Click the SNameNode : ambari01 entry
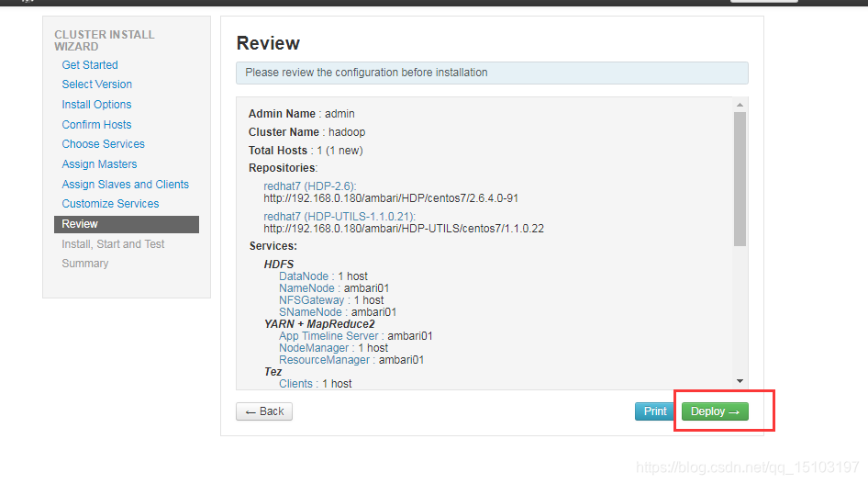 (338, 312)
